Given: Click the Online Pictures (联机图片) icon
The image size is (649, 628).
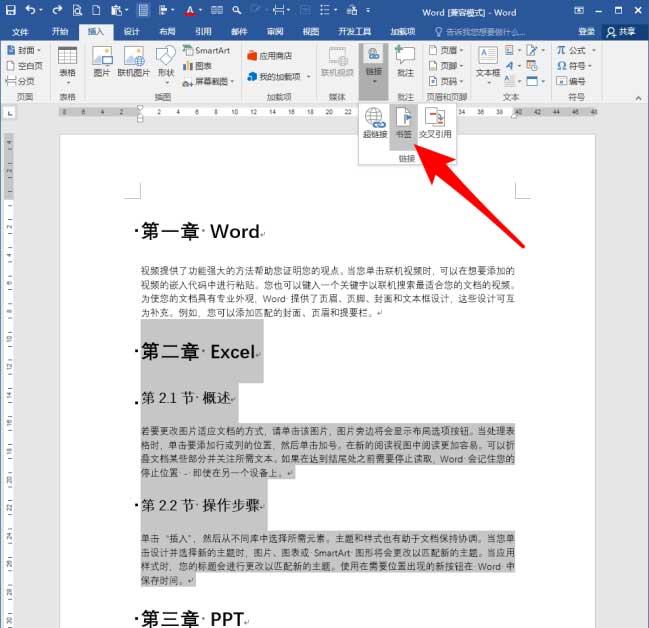Looking at the screenshot, I should click(x=133, y=60).
